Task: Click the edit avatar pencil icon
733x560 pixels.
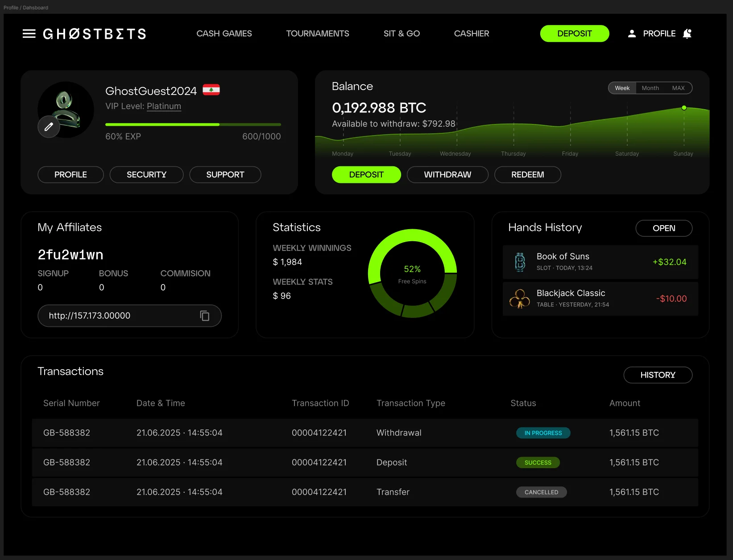Action: click(49, 127)
